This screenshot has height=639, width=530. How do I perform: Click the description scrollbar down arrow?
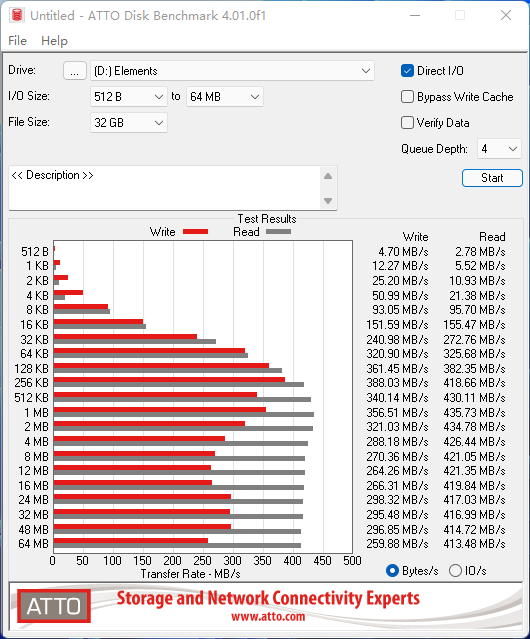328,201
